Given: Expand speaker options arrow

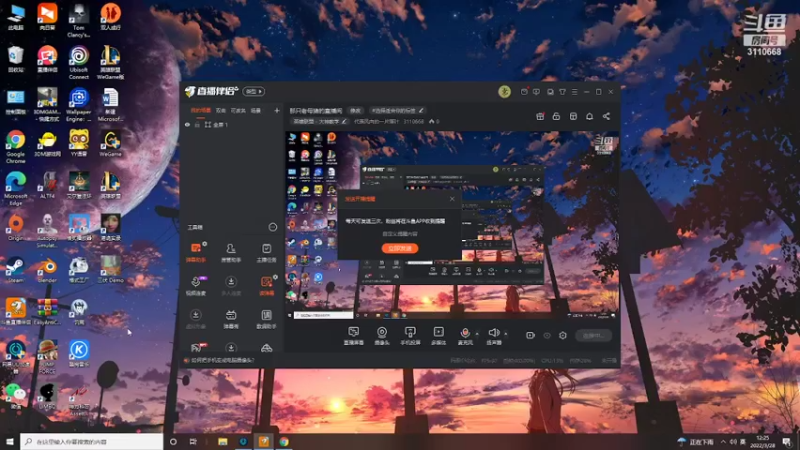Looking at the screenshot, I should click(x=506, y=334).
